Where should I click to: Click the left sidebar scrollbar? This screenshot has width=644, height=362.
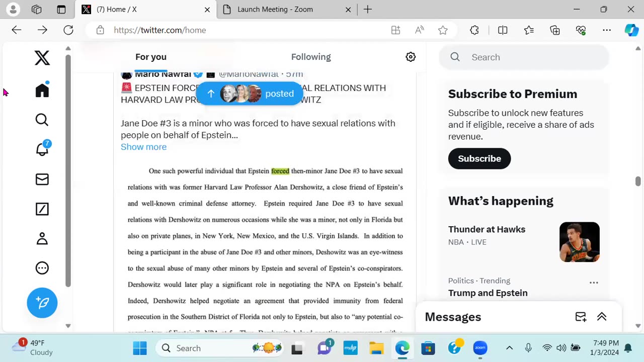pos(68,170)
